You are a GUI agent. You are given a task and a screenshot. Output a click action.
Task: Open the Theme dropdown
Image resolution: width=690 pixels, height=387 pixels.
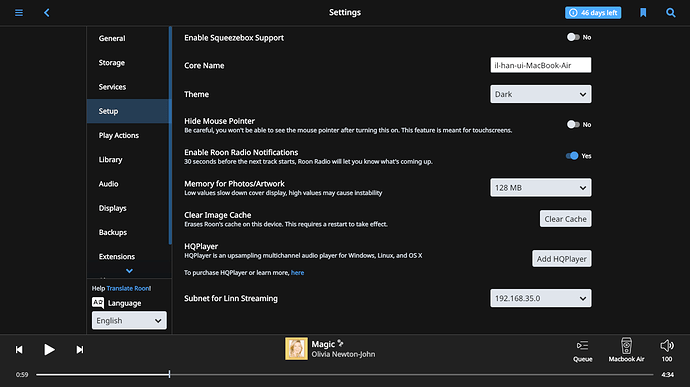point(540,94)
